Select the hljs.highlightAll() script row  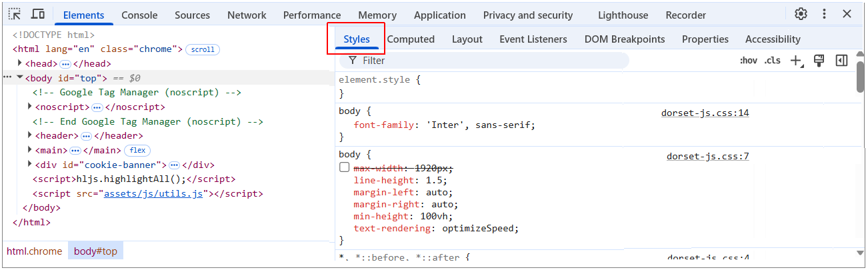coord(134,179)
